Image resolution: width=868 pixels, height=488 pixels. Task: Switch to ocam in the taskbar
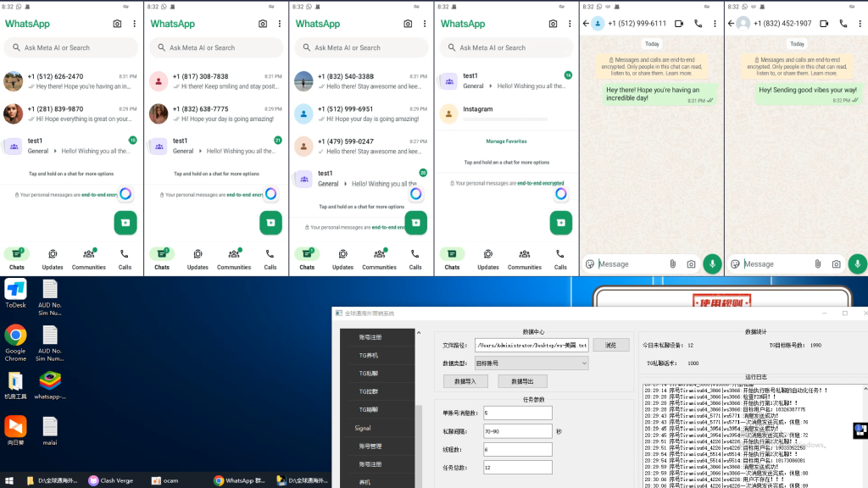click(x=165, y=480)
